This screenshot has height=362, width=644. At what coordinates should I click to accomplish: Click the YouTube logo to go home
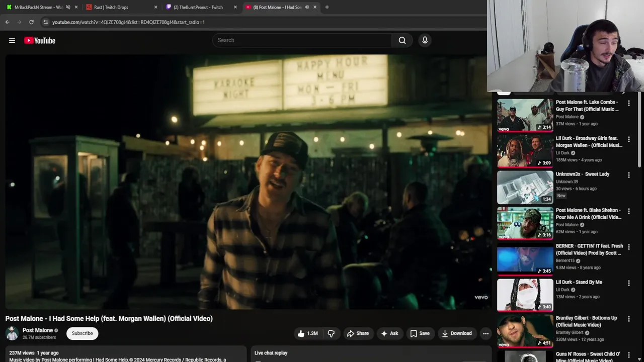40,40
